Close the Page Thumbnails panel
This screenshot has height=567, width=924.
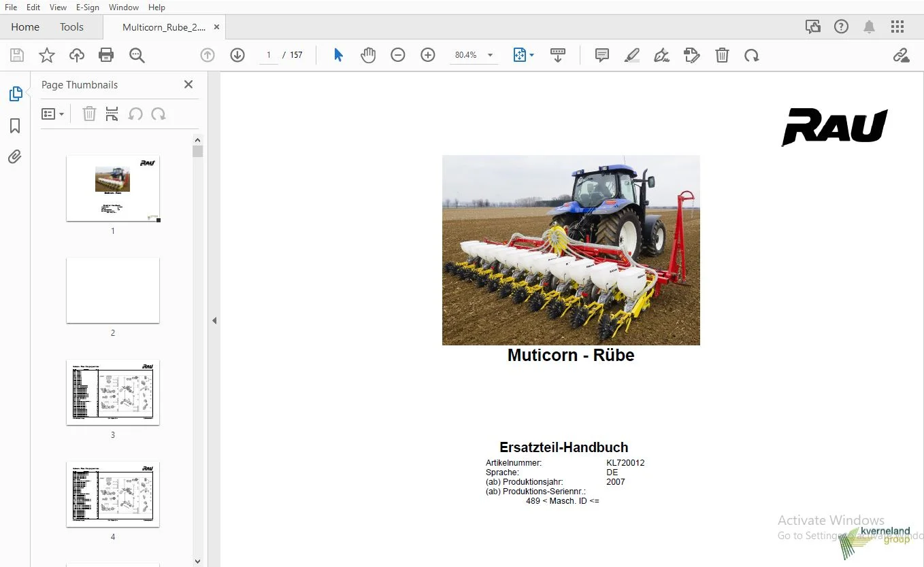pyautogui.click(x=188, y=84)
